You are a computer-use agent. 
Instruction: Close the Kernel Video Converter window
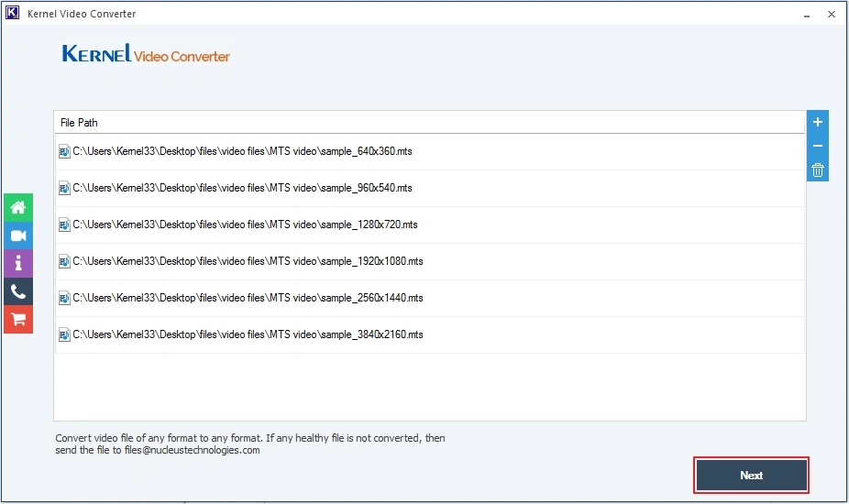tap(832, 15)
